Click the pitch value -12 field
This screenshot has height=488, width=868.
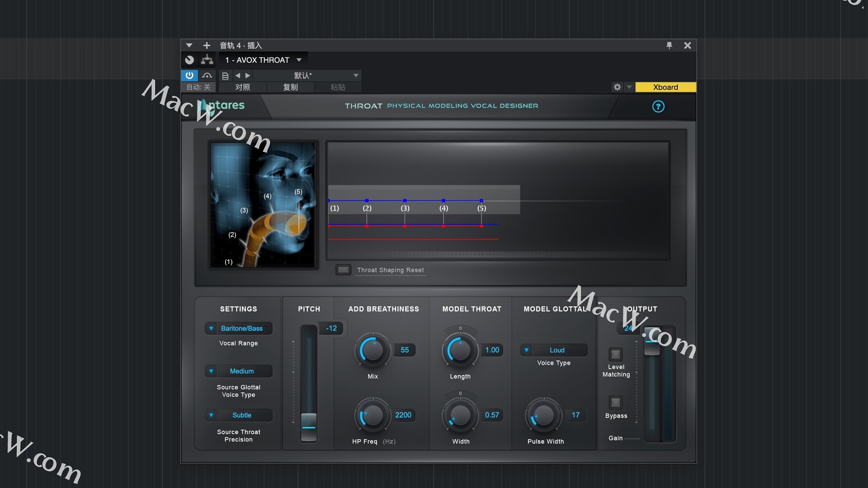pyautogui.click(x=331, y=328)
